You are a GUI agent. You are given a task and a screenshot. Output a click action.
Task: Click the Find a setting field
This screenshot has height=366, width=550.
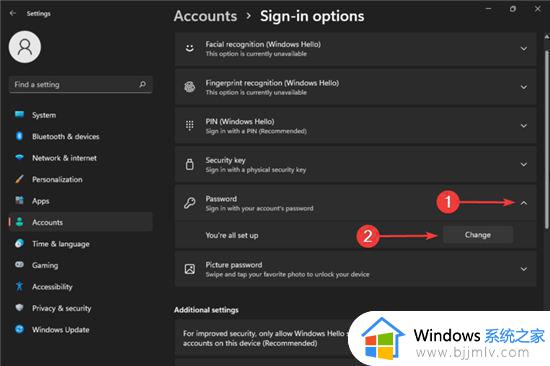(x=81, y=85)
